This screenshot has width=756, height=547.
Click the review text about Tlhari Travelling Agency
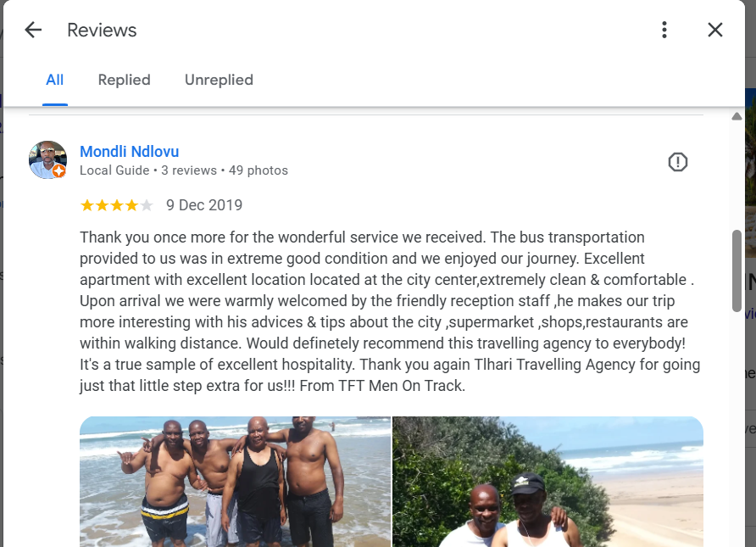(x=390, y=311)
